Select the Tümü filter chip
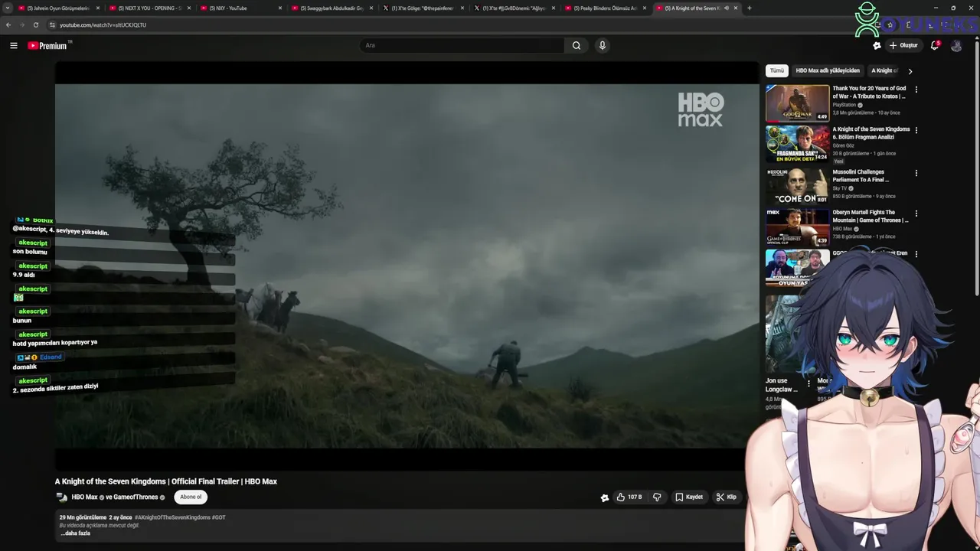Image resolution: width=980 pixels, height=551 pixels. pos(777,70)
